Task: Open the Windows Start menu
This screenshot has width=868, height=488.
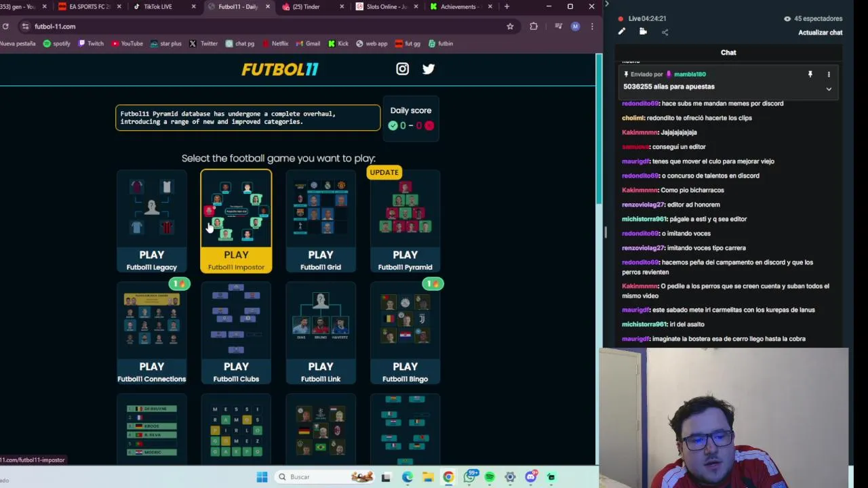Action: [x=262, y=477]
